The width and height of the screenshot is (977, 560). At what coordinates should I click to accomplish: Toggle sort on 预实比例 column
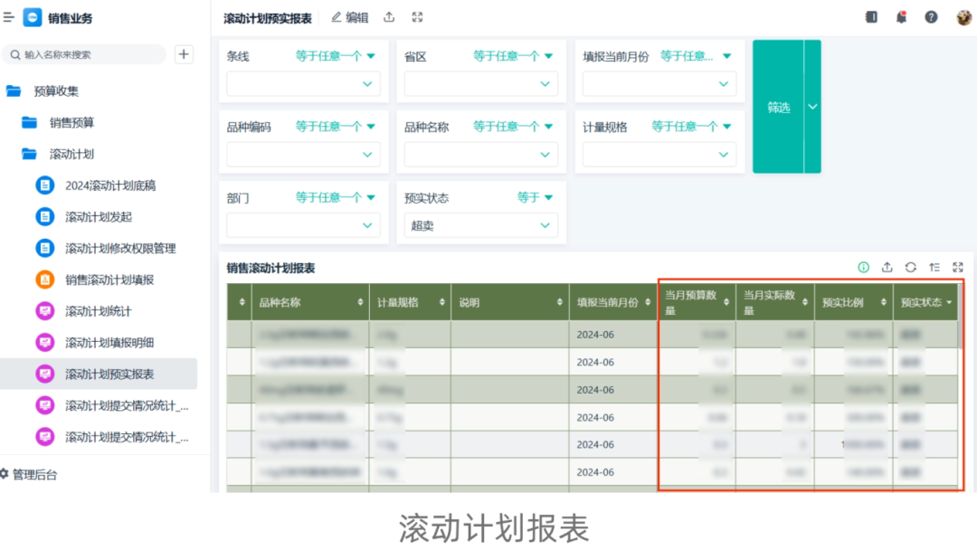883,303
